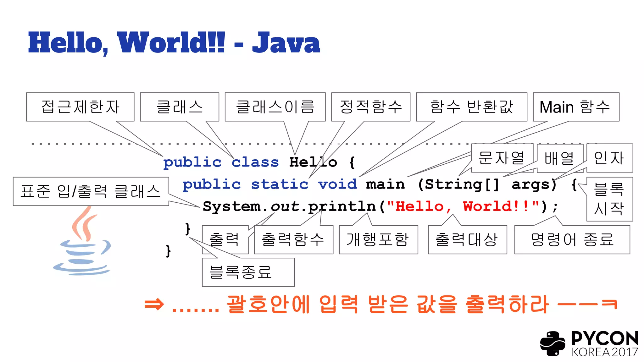
Task: Select the '배열' callout box
Action: [x=560, y=158]
